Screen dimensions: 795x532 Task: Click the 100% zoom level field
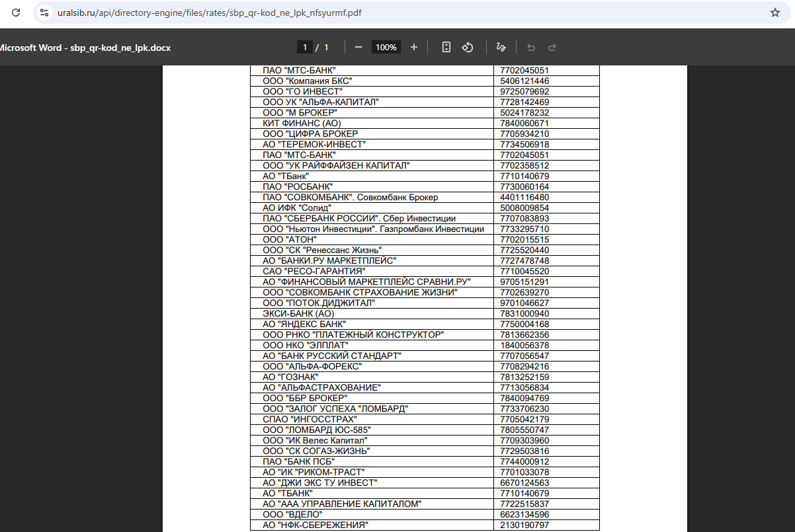click(386, 47)
